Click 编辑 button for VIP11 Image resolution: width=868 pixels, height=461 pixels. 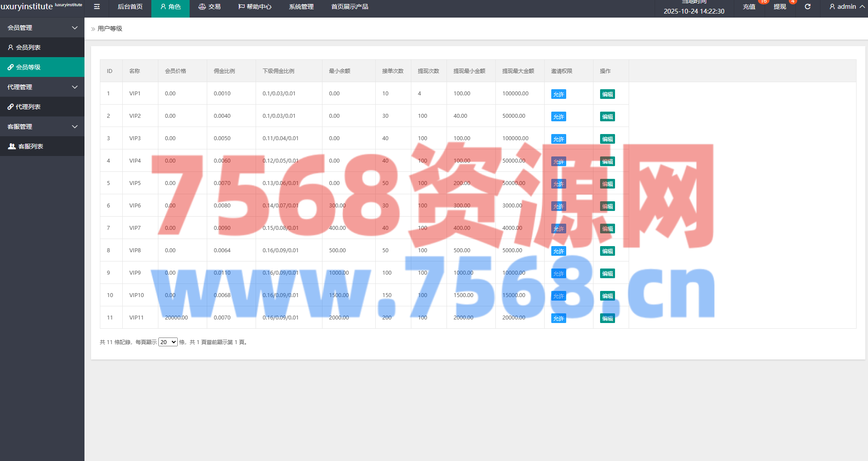point(607,319)
